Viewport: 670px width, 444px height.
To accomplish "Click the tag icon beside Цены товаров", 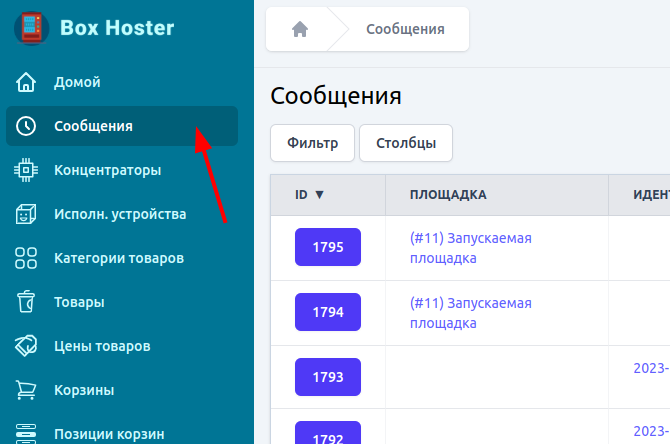I will tap(26, 346).
